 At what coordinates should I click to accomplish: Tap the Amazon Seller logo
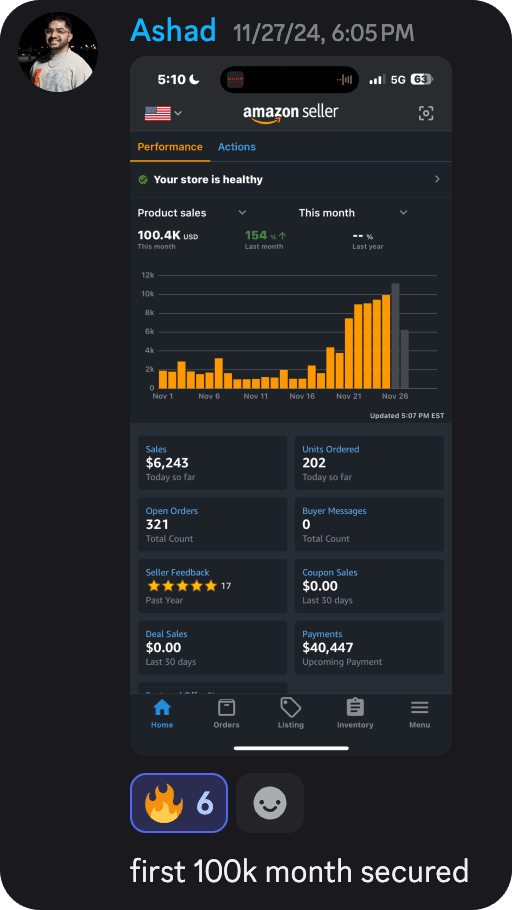click(290, 113)
